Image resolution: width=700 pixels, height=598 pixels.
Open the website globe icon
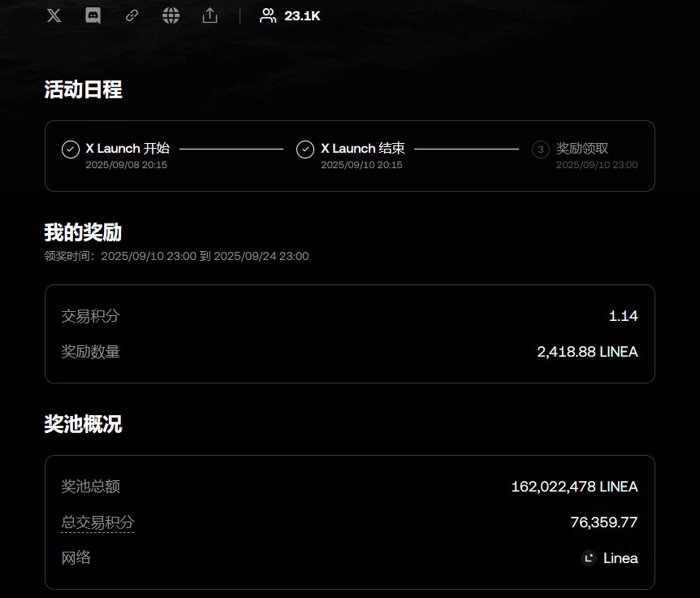pyautogui.click(x=171, y=15)
